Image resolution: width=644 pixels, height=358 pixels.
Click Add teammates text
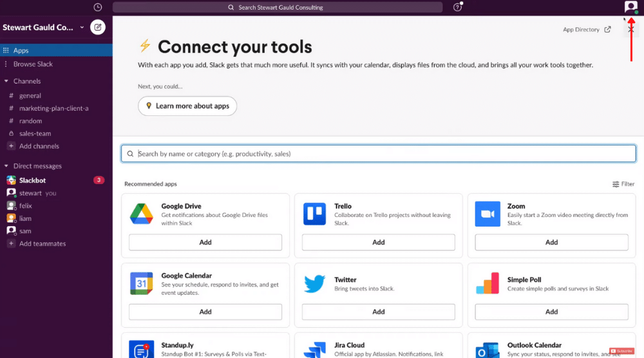click(x=43, y=243)
